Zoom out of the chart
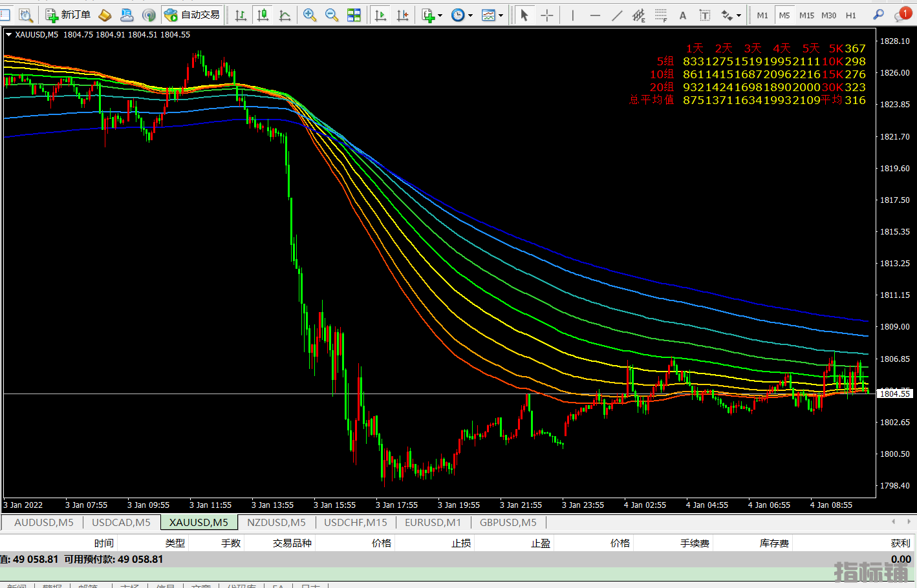The image size is (917, 588). 332,15
